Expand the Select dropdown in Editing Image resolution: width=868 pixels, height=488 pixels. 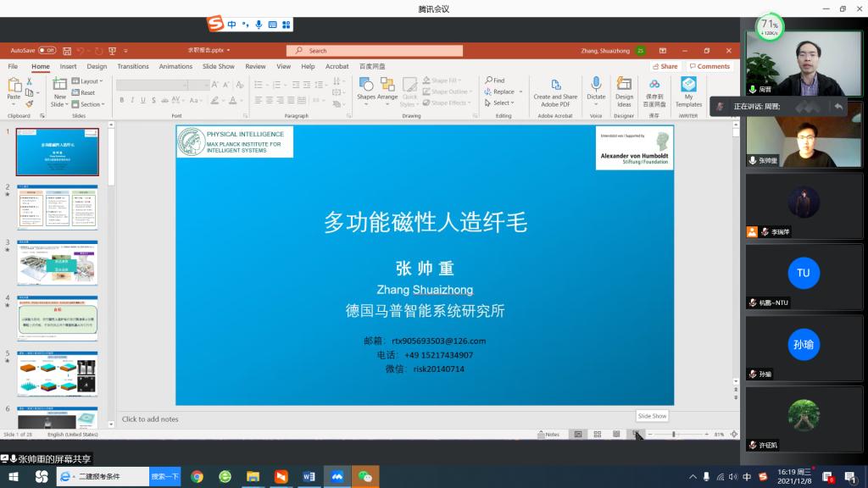tap(502, 103)
